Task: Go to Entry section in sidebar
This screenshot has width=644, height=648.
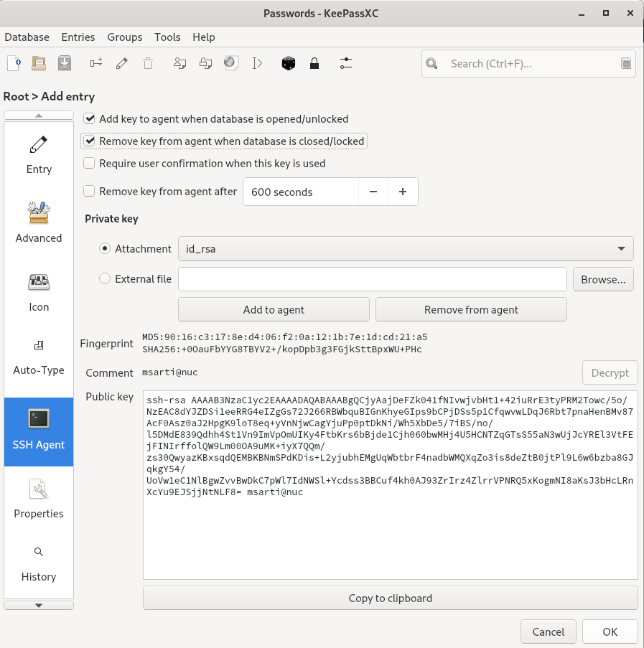Action: pos(39,156)
